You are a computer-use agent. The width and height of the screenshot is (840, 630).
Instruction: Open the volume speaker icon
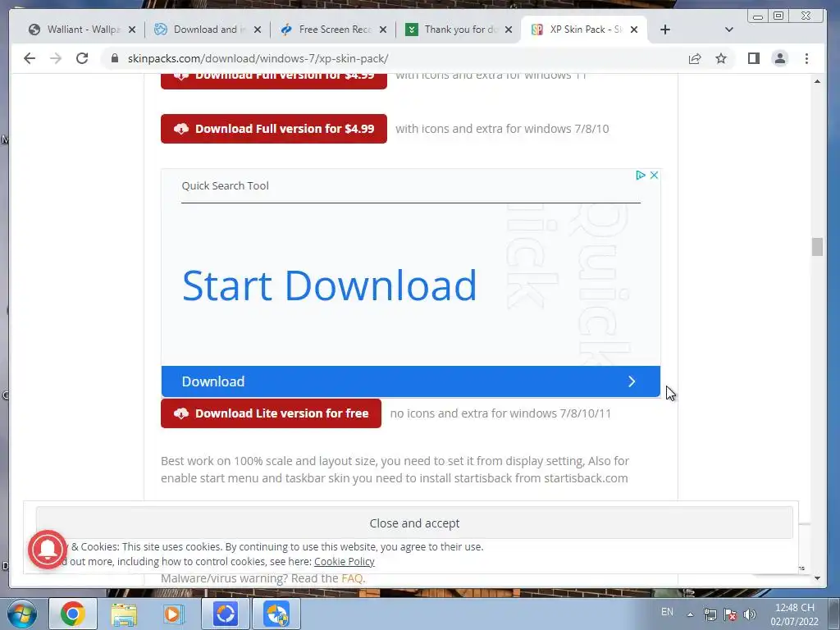(x=750, y=614)
